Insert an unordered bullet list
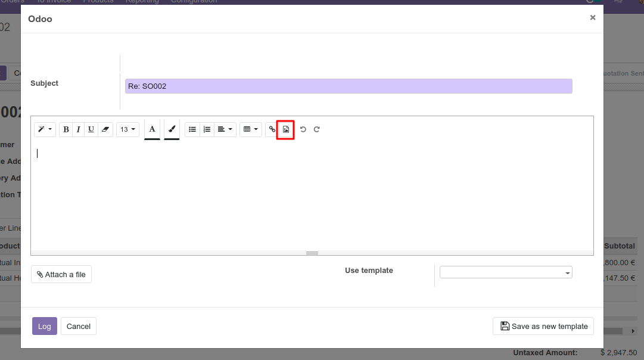 (x=192, y=129)
